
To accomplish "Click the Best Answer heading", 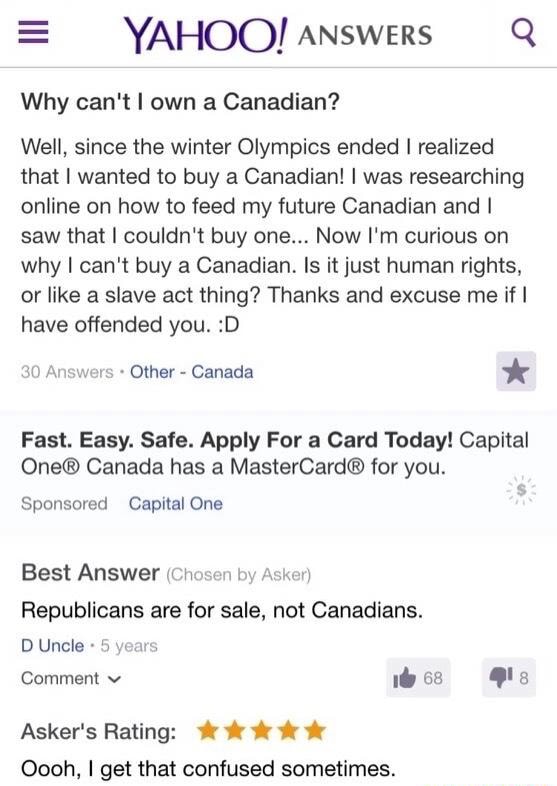I will pos(90,572).
